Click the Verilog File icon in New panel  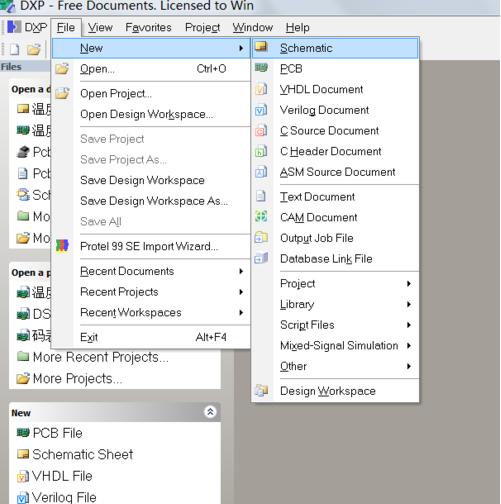pos(23,497)
